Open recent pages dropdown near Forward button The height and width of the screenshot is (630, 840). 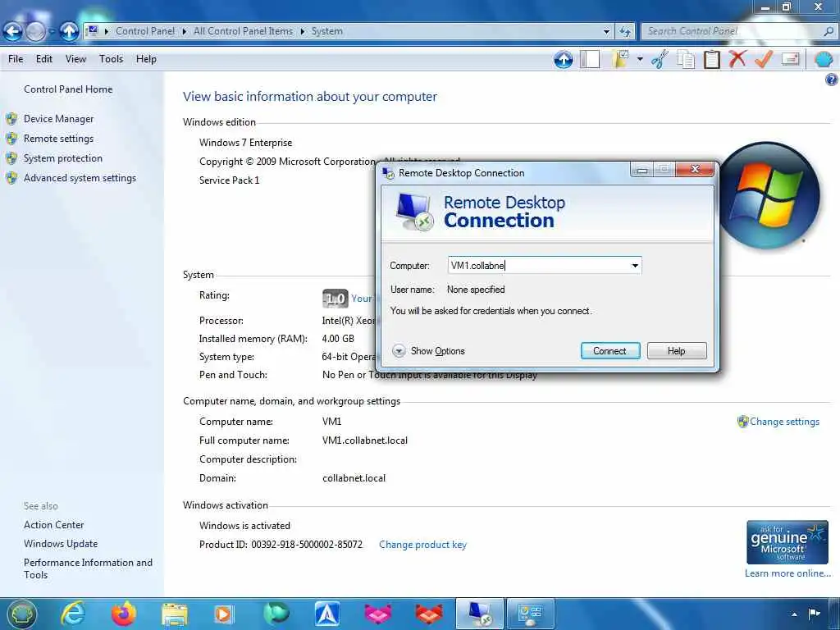(52, 32)
